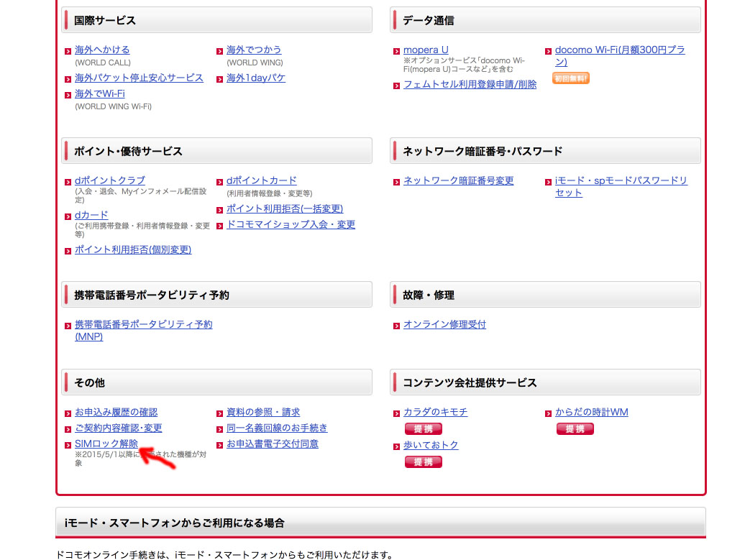Screen dimensions: 745x560
Task: Open お申込み履歴の確認 link
Action: 116,413
